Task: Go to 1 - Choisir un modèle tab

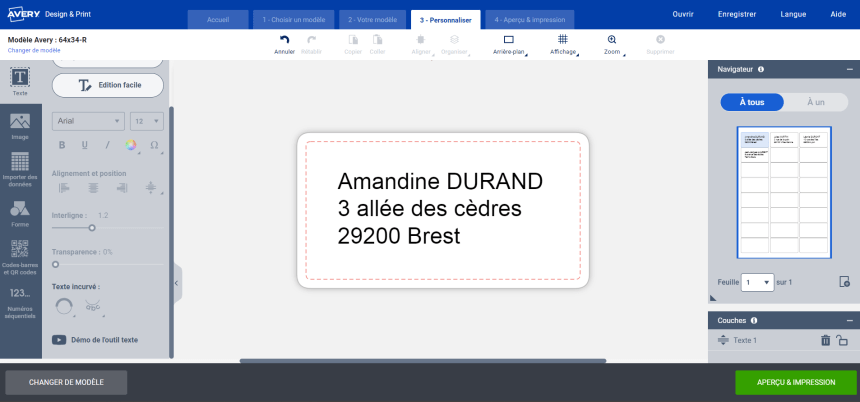Action: pos(293,20)
